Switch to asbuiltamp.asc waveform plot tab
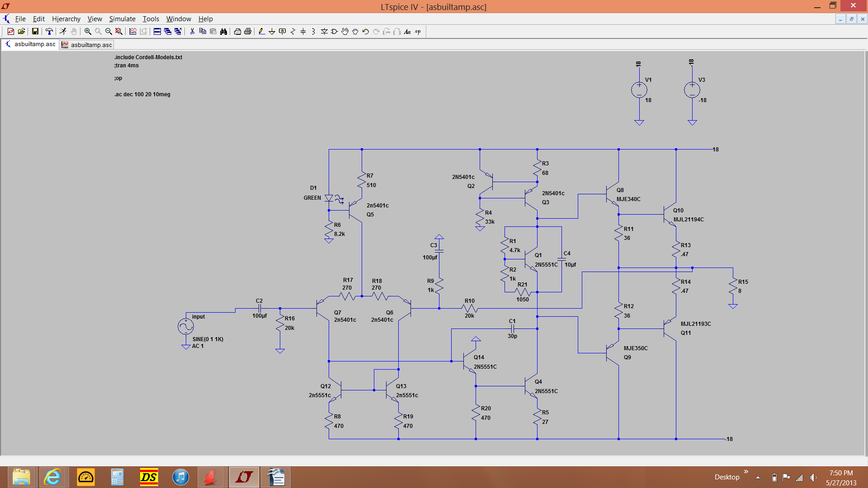 pyautogui.click(x=86, y=45)
